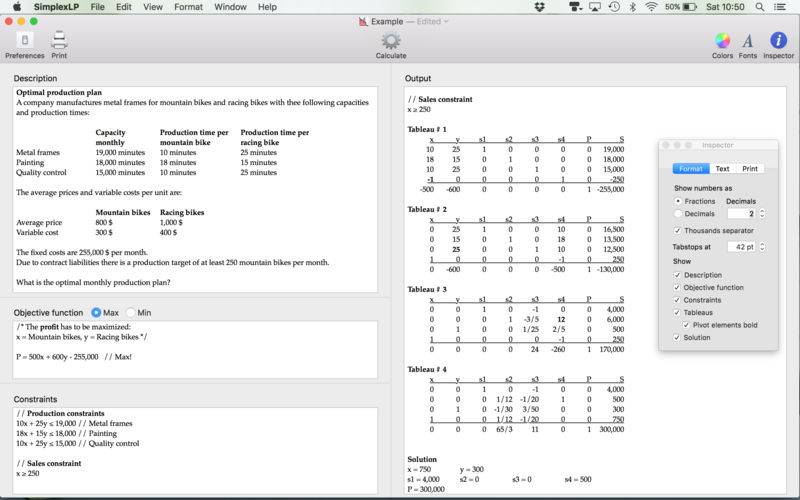Open the Fonts panel icon

click(748, 40)
